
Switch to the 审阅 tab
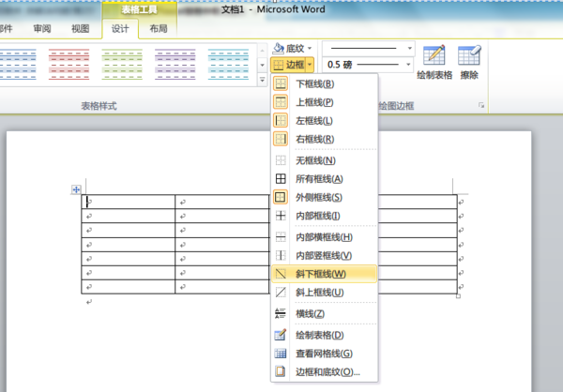42,29
